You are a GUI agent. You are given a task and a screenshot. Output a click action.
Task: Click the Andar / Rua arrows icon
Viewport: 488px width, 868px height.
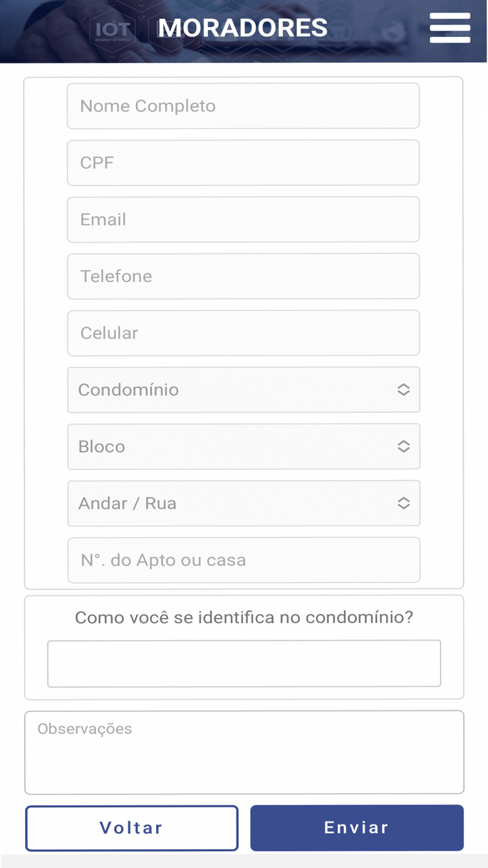404,503
